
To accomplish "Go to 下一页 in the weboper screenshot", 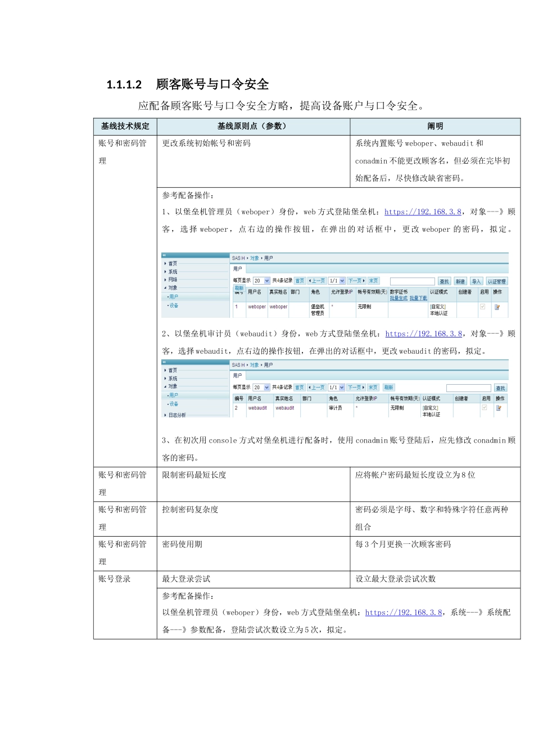I will 356,281.
